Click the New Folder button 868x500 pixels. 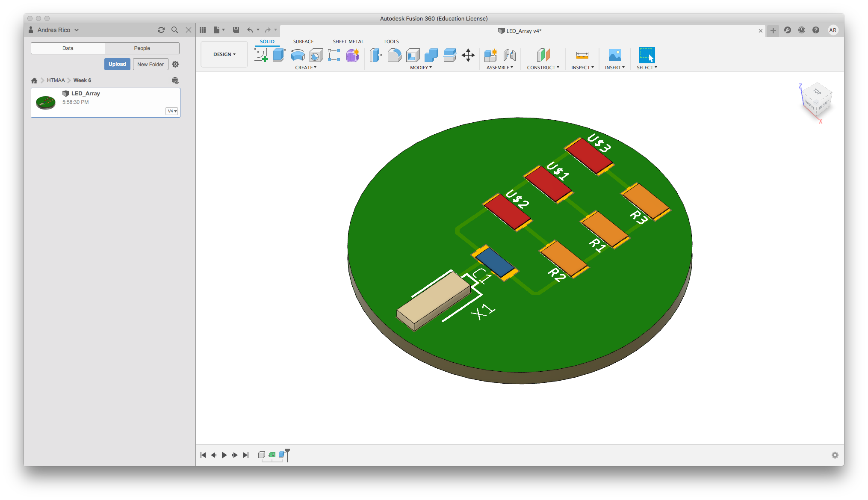pos(151,64)
